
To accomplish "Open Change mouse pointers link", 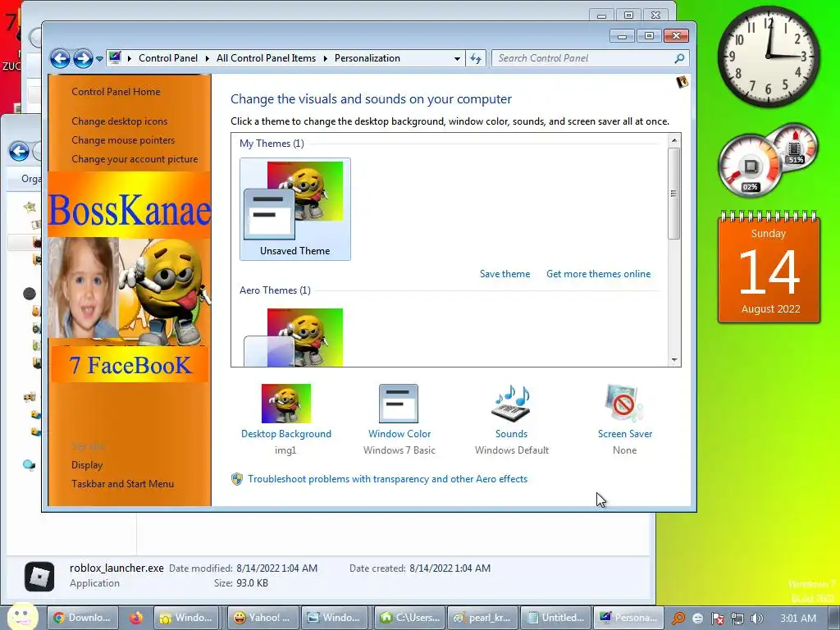I will 123,139.
